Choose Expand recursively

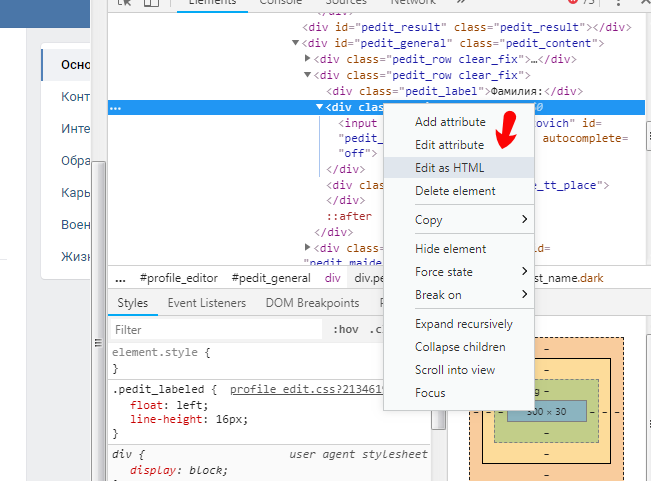click(x=464, y=324)
